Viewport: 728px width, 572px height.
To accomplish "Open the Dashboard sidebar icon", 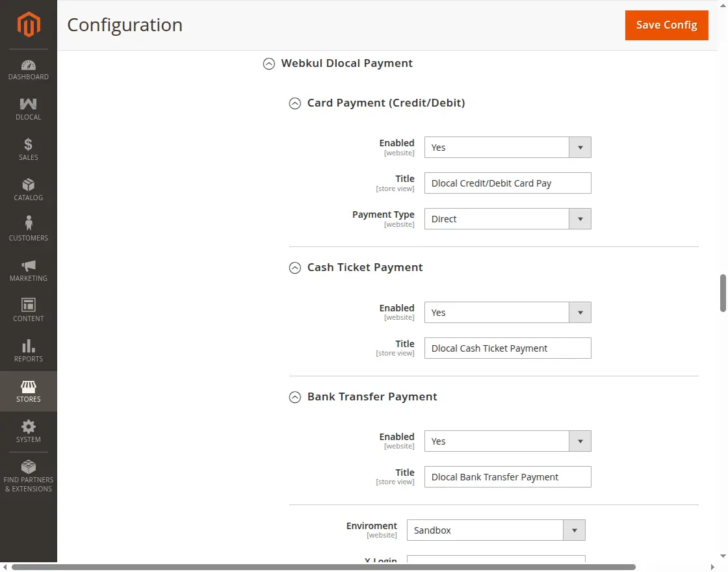I will click(29, 66).
